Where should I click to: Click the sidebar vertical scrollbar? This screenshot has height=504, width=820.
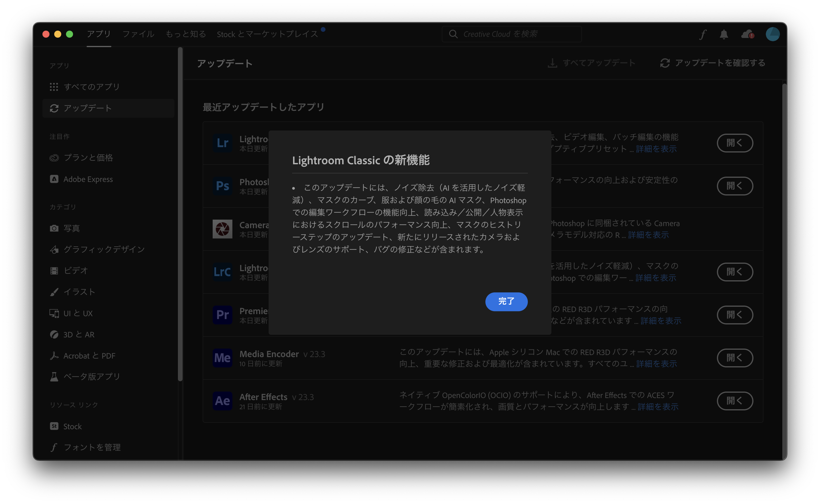180,213
